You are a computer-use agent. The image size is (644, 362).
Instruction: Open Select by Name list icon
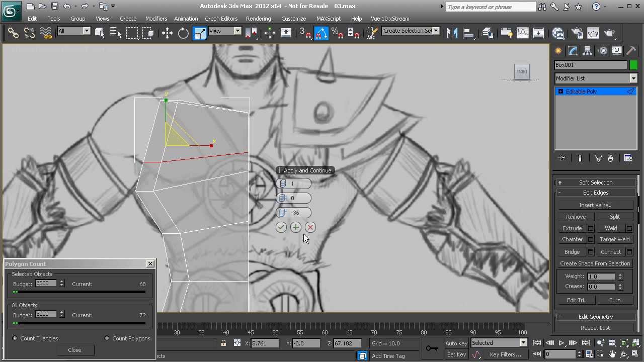pyautogui.click(x=116, y=33)
